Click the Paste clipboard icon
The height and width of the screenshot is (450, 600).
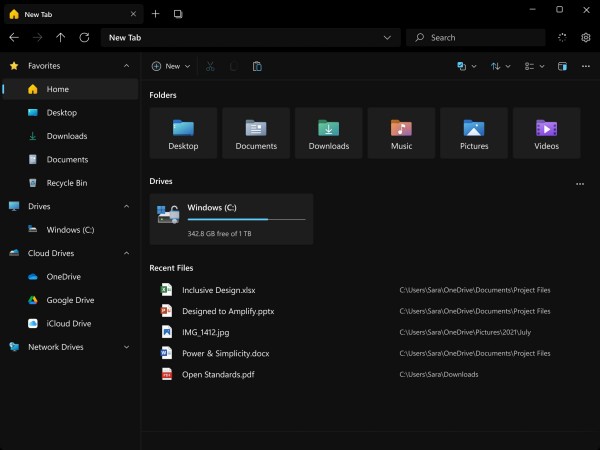click(257, 66)
